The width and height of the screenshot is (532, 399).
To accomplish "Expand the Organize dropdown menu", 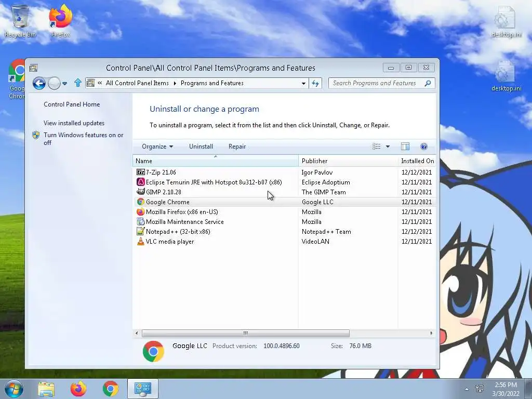I will (157, 146).
